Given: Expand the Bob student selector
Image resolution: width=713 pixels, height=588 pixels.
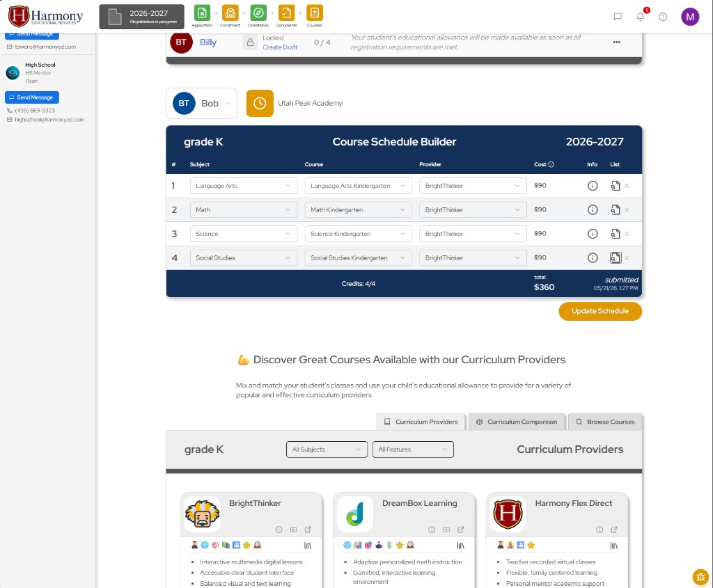Looking at the screenshot, I should coord(201,103).
